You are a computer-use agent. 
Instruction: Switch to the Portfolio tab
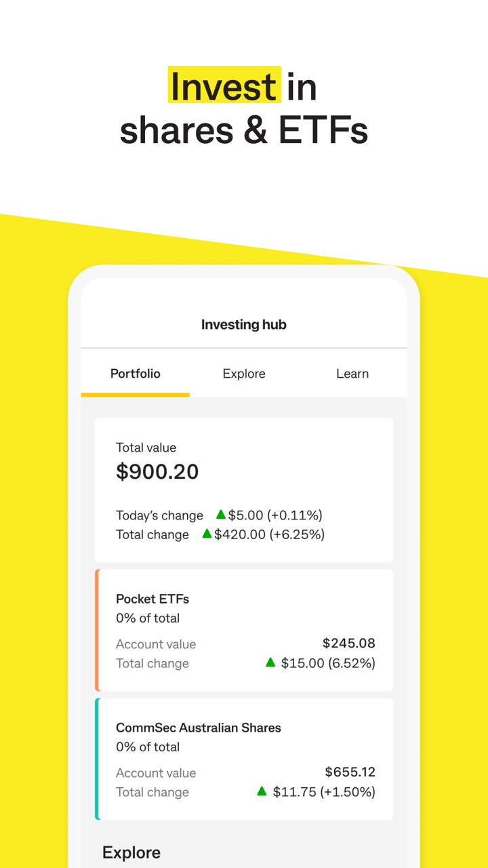tap(136, 374)
